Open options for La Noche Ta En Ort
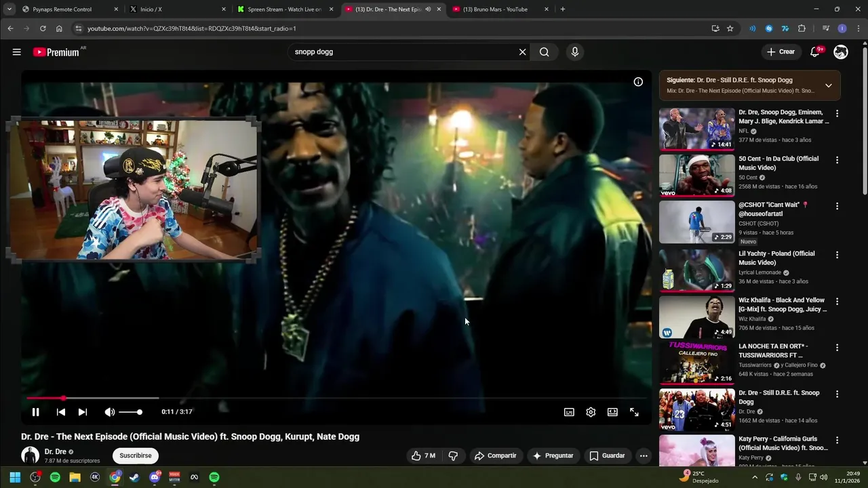 (837, 348)
